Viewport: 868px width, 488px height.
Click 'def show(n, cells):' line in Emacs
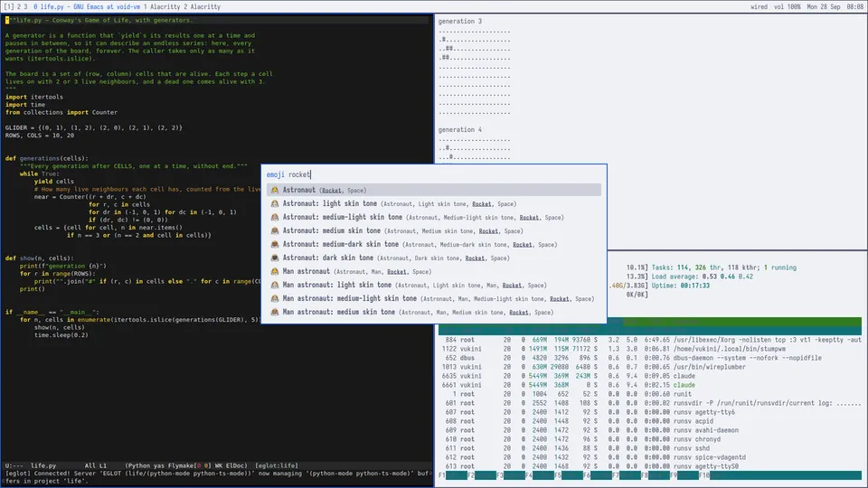(40, 258)
